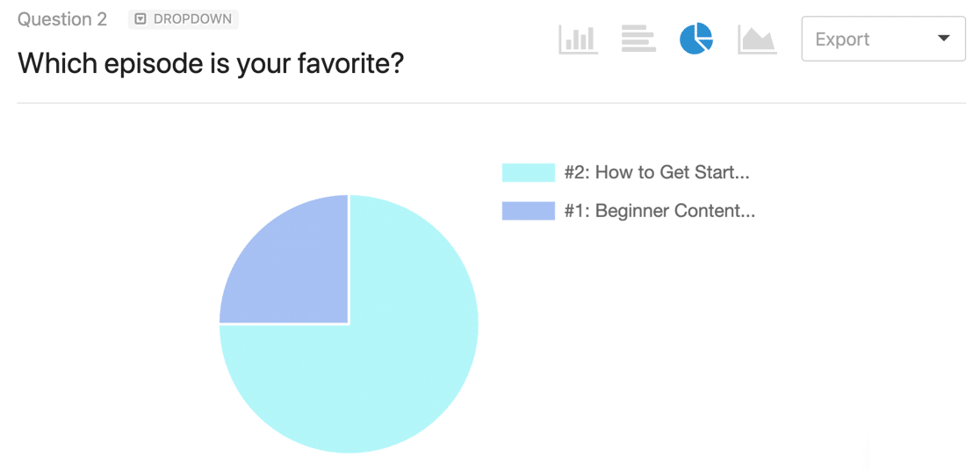
Task: Switch to horizontal bar chart view
Action: tap(638, 39)
